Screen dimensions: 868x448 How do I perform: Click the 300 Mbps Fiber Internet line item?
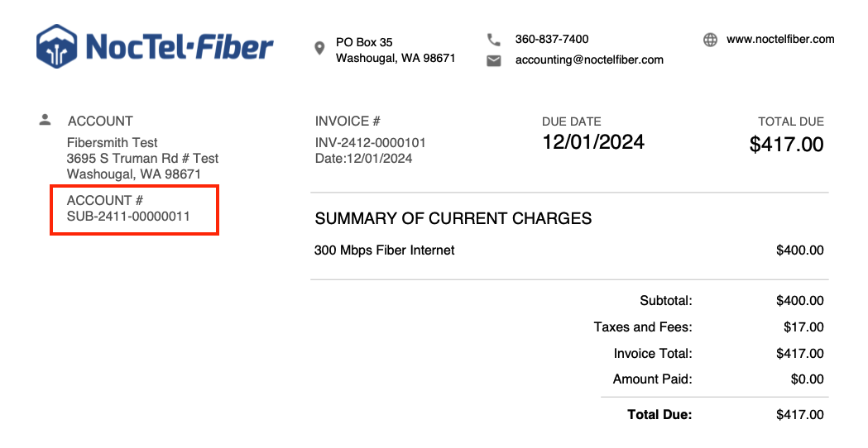tap(385, 250)
